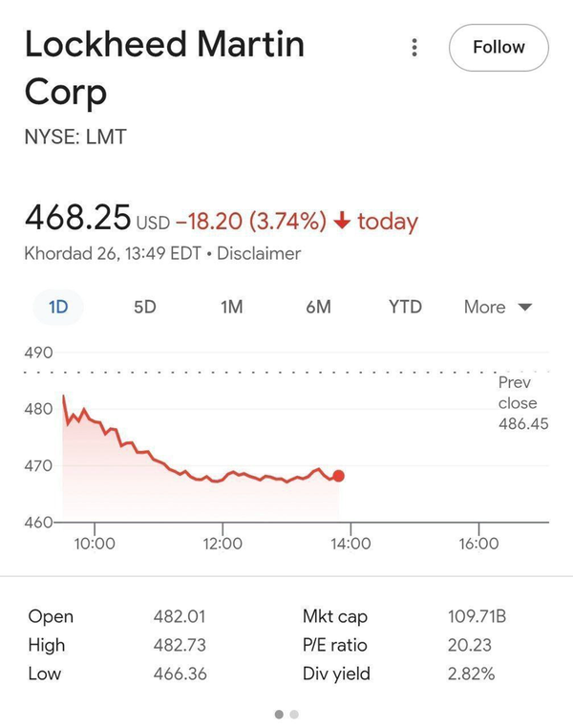Select the 1D time range tab
The width and height of the screenshot is (573, 728).
pyautogui.click(x=58, y=307)
